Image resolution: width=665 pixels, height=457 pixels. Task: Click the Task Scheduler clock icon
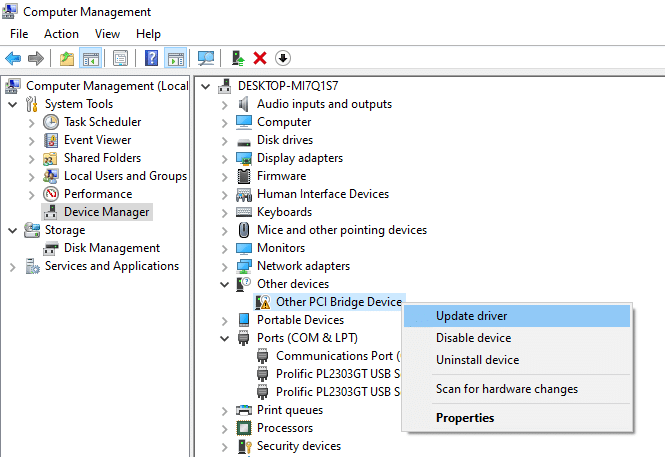[51, 122]
